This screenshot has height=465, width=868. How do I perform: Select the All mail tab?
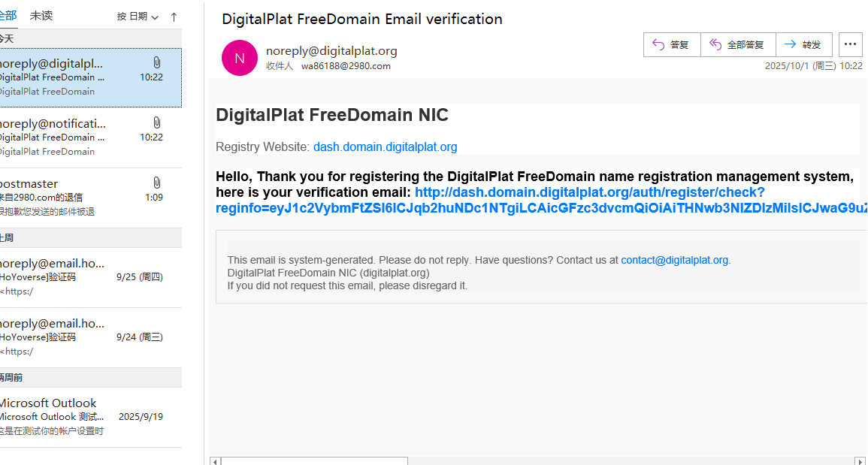point(8,16)
